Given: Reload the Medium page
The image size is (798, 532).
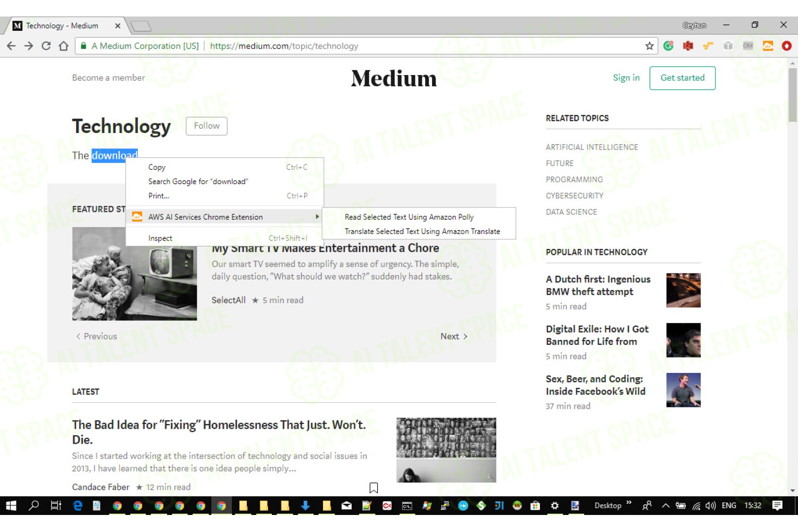Looking at the screenshot, I should [46, 46].
